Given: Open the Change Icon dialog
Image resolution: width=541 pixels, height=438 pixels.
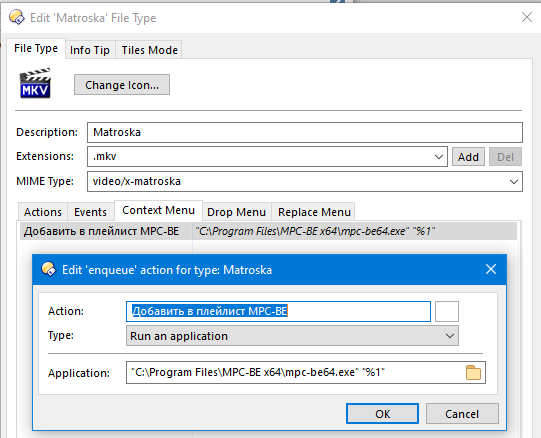Looking at the screenshot, I should click(122, 85).
